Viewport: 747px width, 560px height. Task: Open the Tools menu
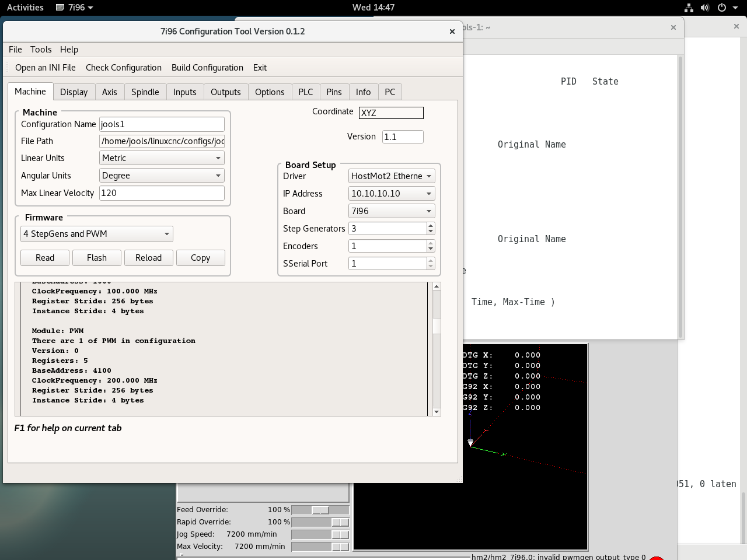tap(41, 50)
